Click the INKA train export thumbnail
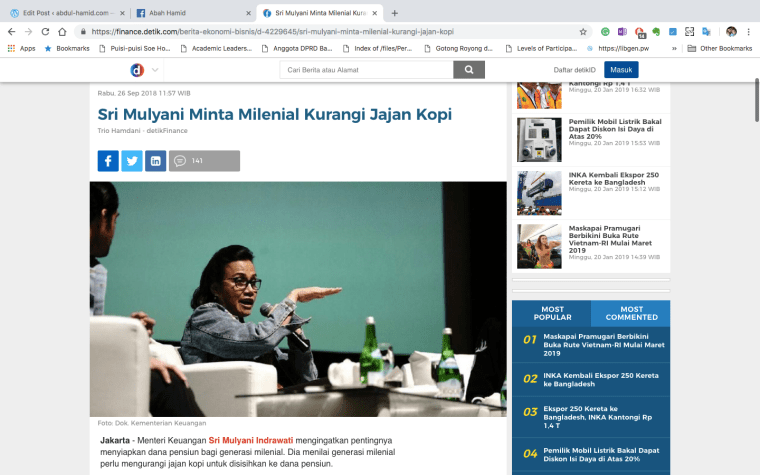Image resolution: width=760 pixels, height=475 pixels. [x=539, y=193]
